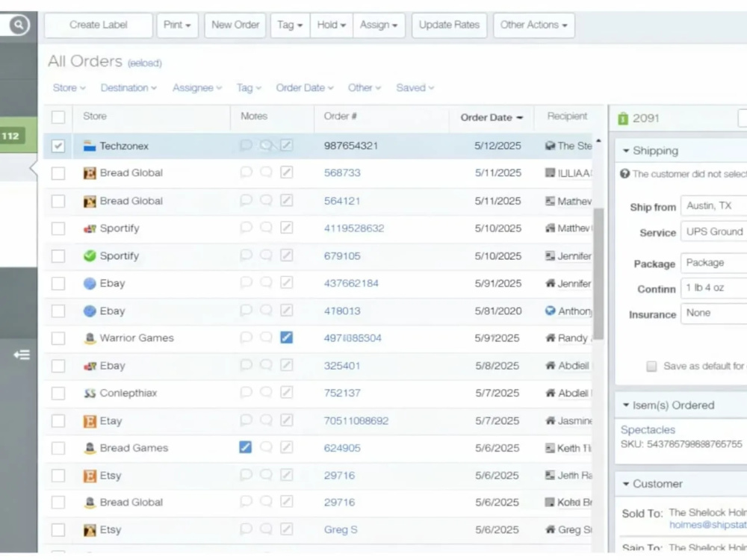Open order number 437662184 link
Viewport: 747px width, 560px height.
(351, 283)
